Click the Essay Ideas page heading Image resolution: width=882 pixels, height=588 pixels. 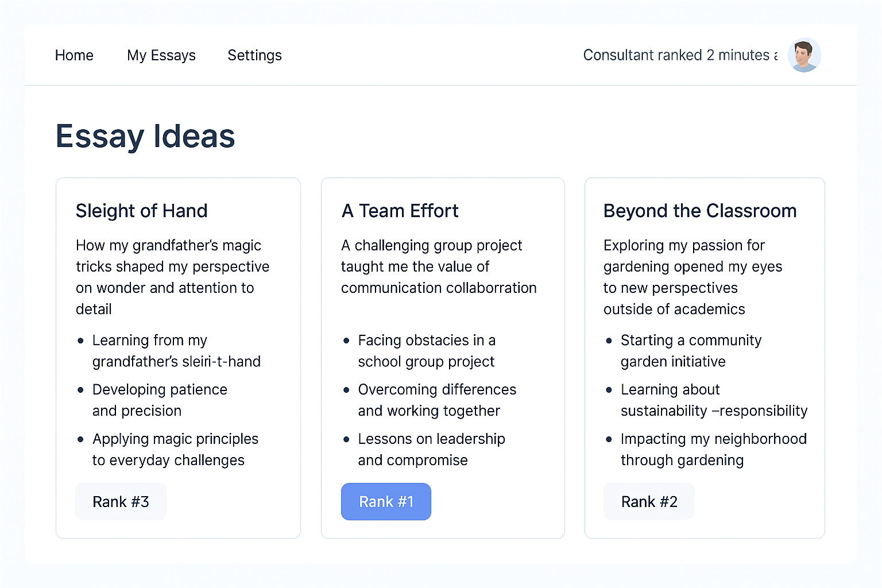pos(145,137)
